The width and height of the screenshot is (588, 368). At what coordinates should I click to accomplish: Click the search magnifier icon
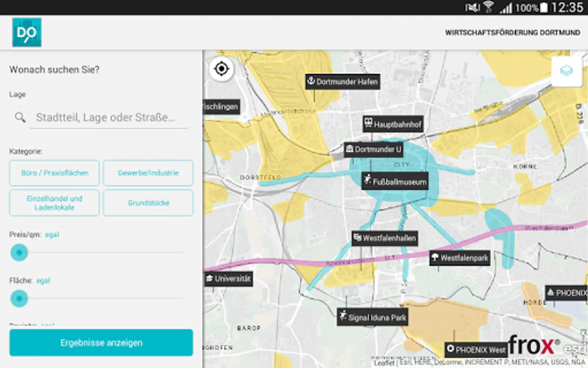[x=20, y=118]
